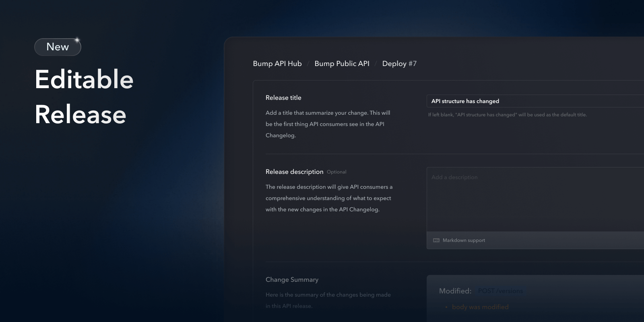
Task: Click the POST /versions endpoint tag
Action: click(x=500, y=291)
